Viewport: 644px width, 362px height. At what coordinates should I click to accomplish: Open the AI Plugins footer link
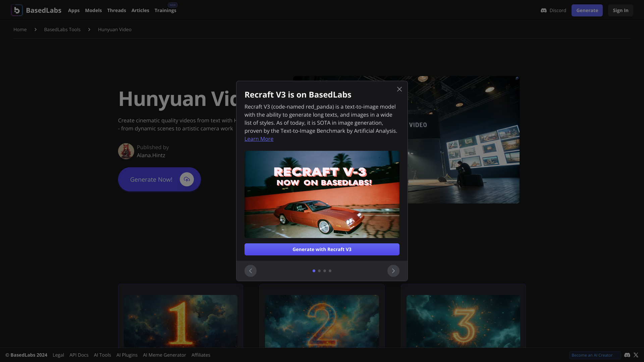pos(127,355)
